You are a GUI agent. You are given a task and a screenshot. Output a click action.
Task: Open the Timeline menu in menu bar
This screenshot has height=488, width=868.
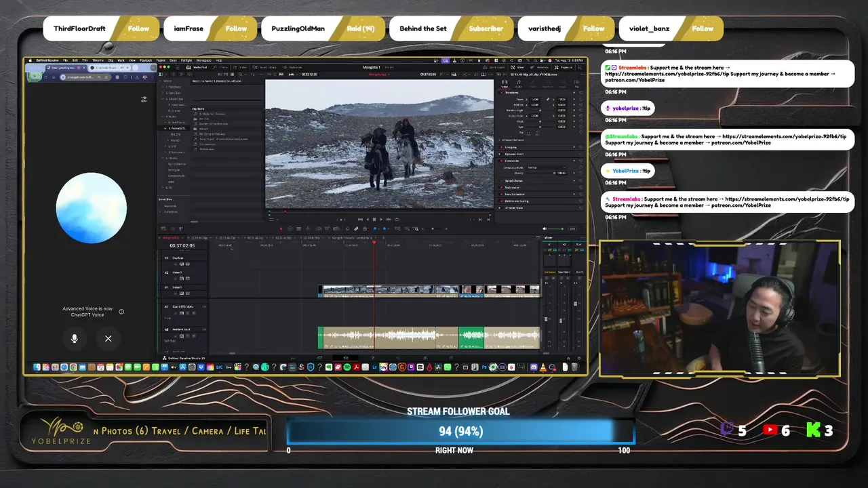(98, 60)
